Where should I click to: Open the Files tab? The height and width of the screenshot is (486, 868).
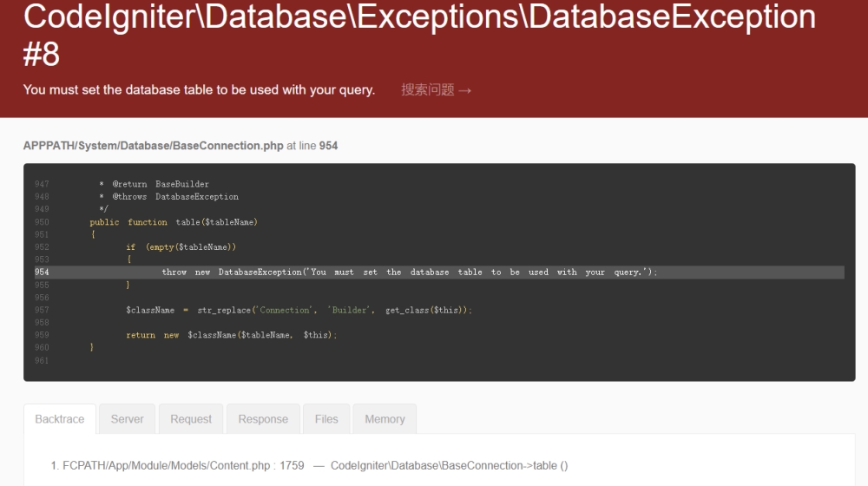[326, 419]
